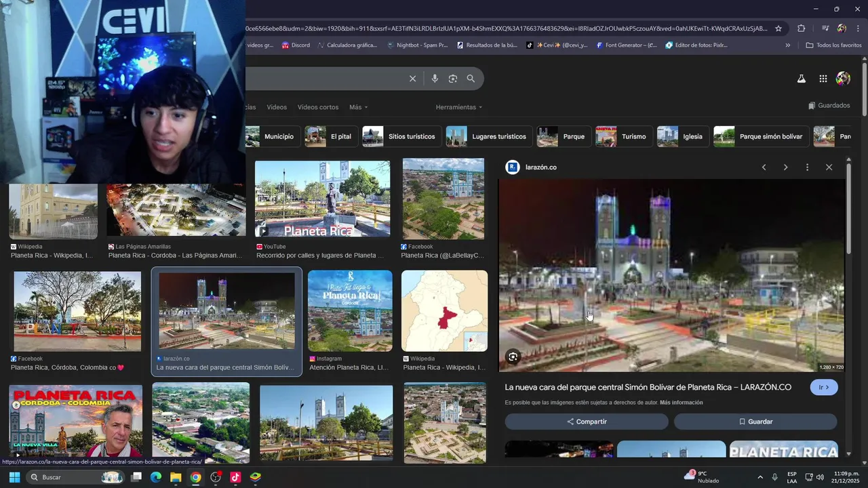Open Task View in the taskbar
868x488 pixels.
coord(136,477)
